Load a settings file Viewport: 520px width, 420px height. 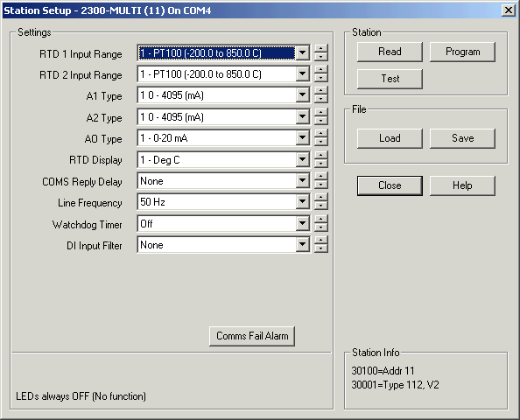[x=390, y=138]
